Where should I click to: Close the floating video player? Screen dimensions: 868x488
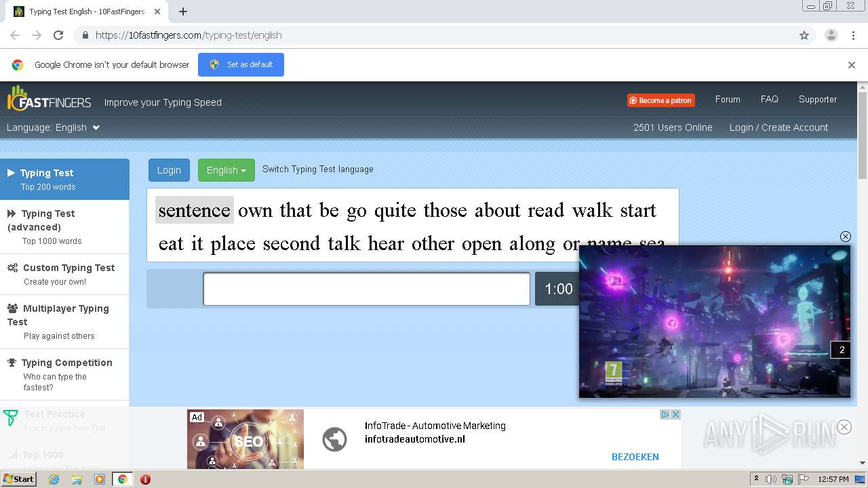click(x=845, y=237)
